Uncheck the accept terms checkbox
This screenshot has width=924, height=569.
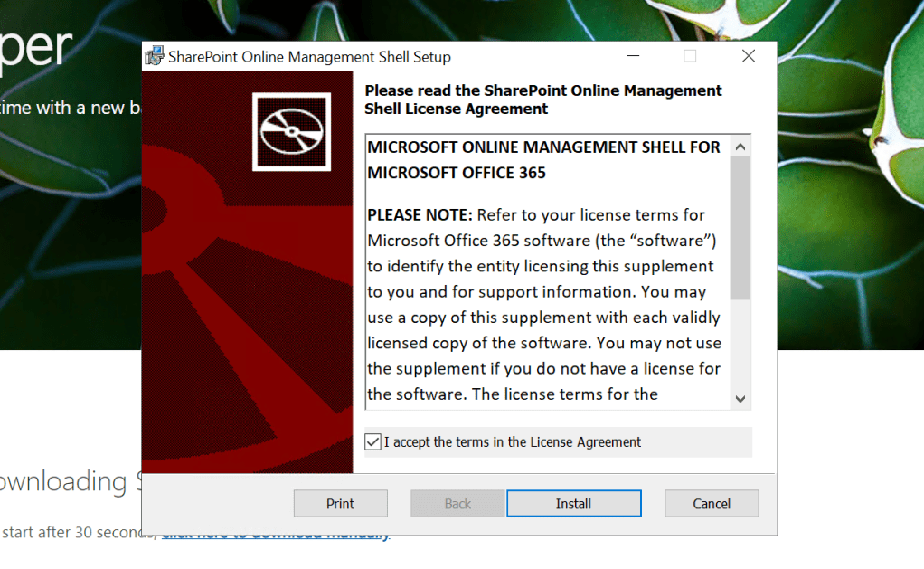[372, 442]
